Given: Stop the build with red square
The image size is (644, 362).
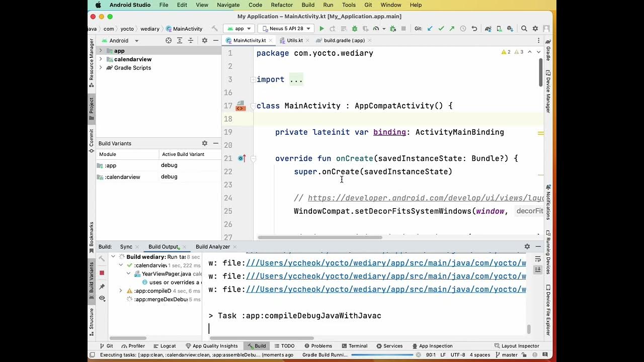Looking at the screenshot, I should tap(102, 273).
